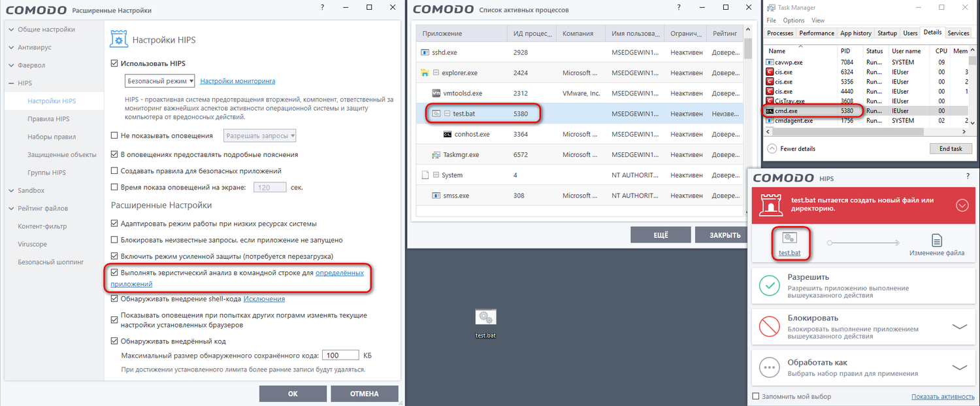Switch to Startup tab in Task Manager

887,33
